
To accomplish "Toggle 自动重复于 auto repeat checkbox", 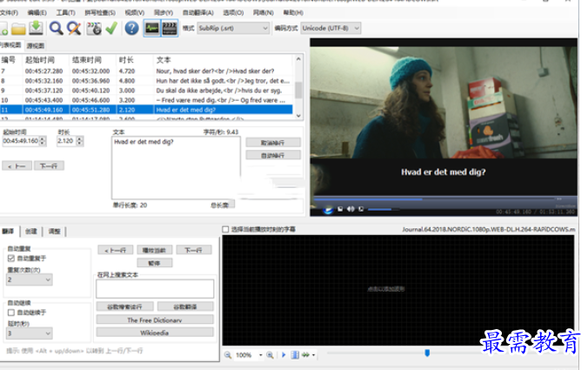I will pyautogui.click(x=11, y=259).
